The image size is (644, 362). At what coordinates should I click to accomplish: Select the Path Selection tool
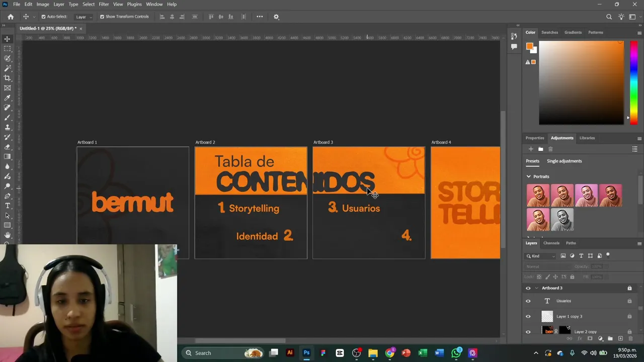click(x=7, y=215)
